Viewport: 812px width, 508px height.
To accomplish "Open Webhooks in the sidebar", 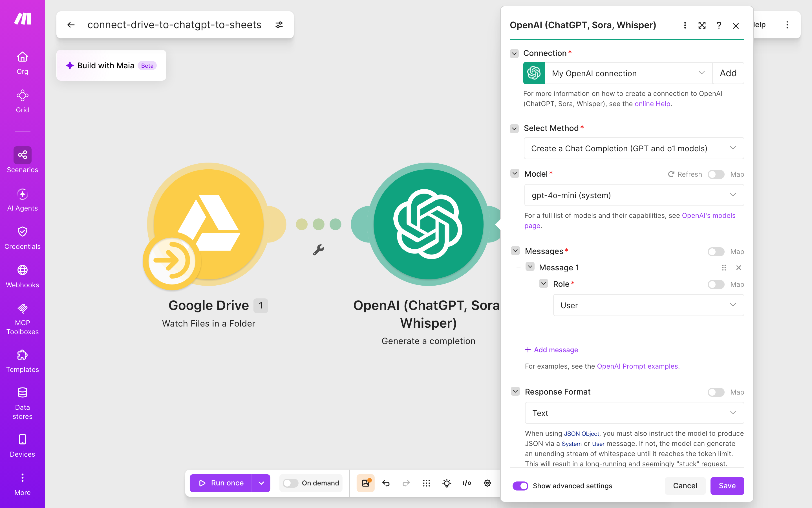I will pyautogui.click(x=23, y=276).
